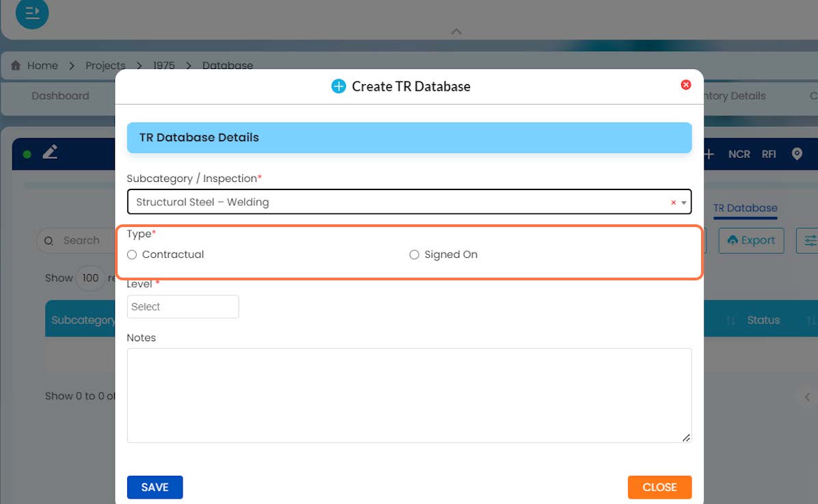Click the location pin icon

click(797, 154)
